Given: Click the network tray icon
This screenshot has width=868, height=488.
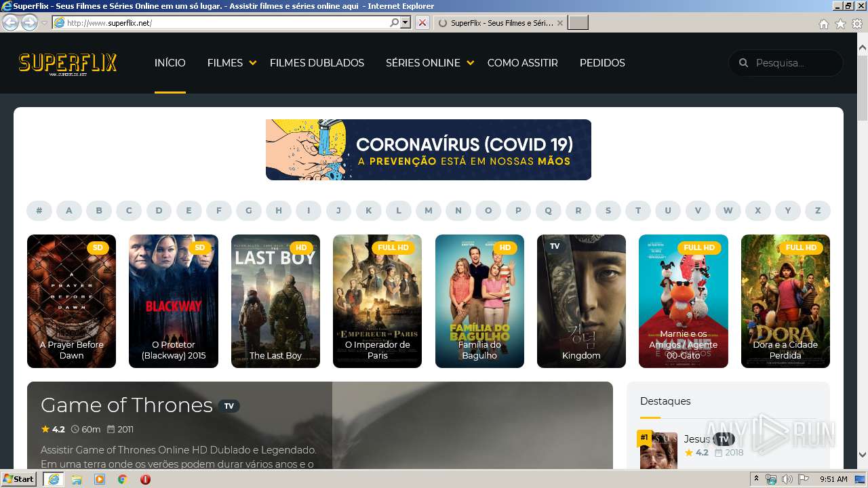Looking at the screenshot, I should [771, 479].
